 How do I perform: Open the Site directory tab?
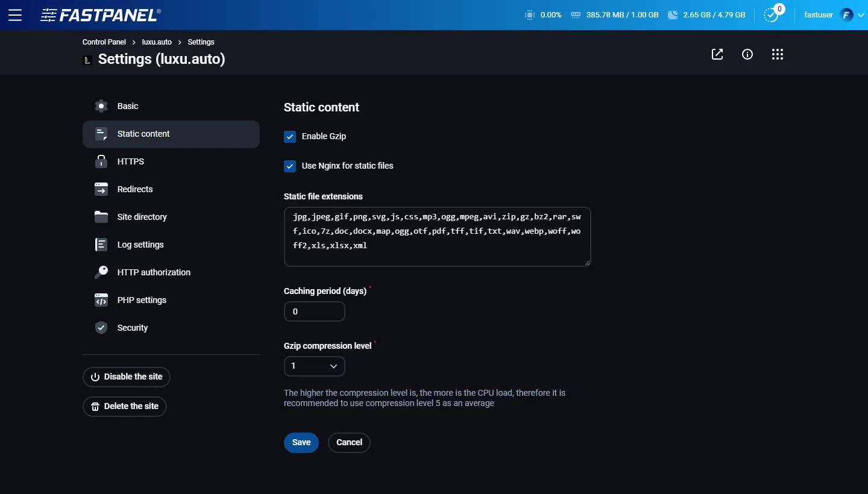click(x=171, y=217)
